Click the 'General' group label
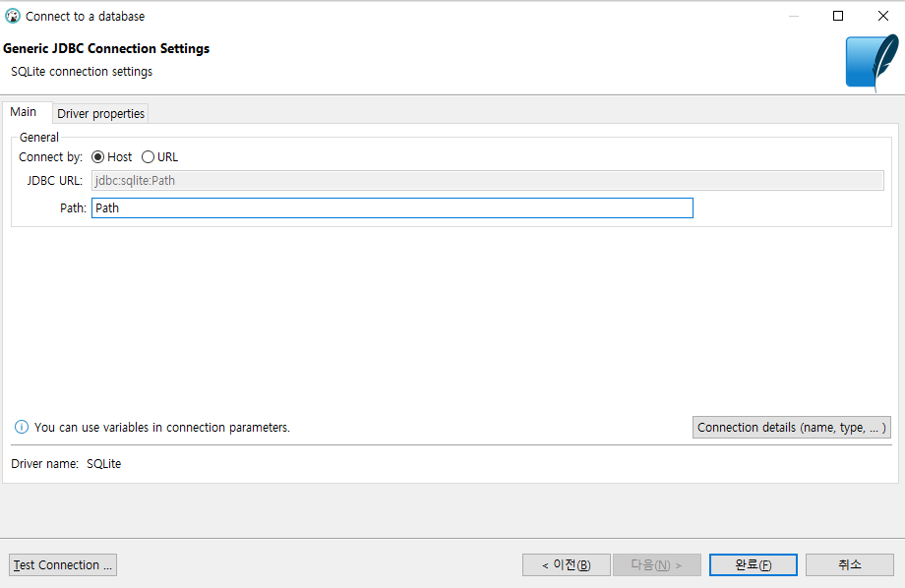The width and height of the screenshot is (905, 588). click(39, 138)
